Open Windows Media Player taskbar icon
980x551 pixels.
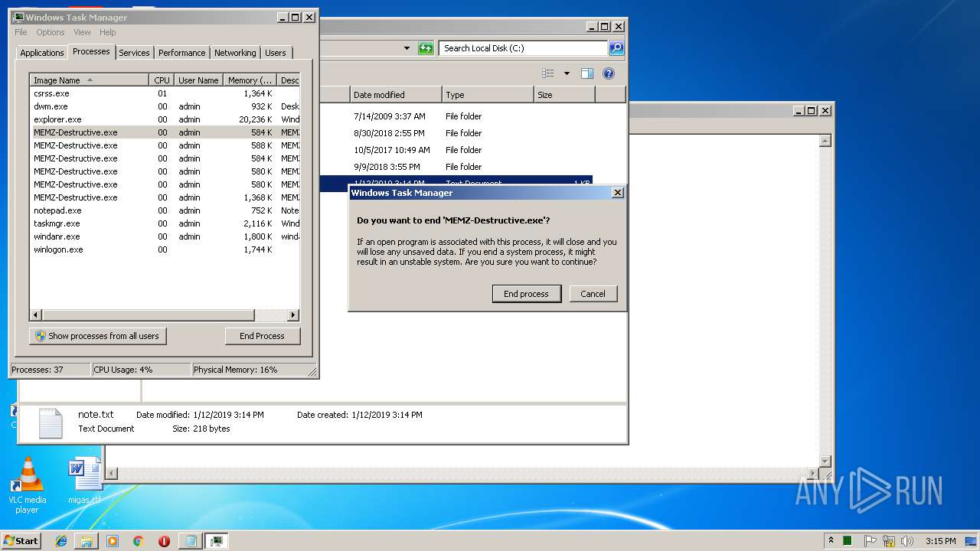113,541
